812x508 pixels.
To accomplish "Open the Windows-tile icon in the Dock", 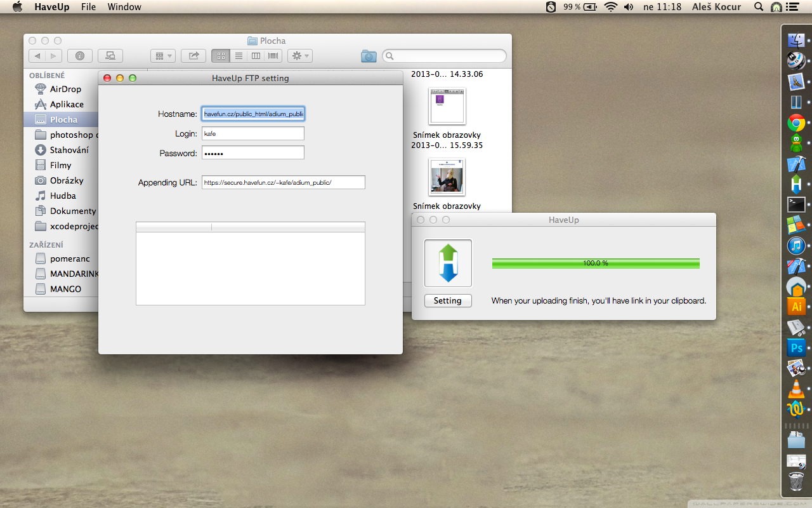I will click(796, 225).
